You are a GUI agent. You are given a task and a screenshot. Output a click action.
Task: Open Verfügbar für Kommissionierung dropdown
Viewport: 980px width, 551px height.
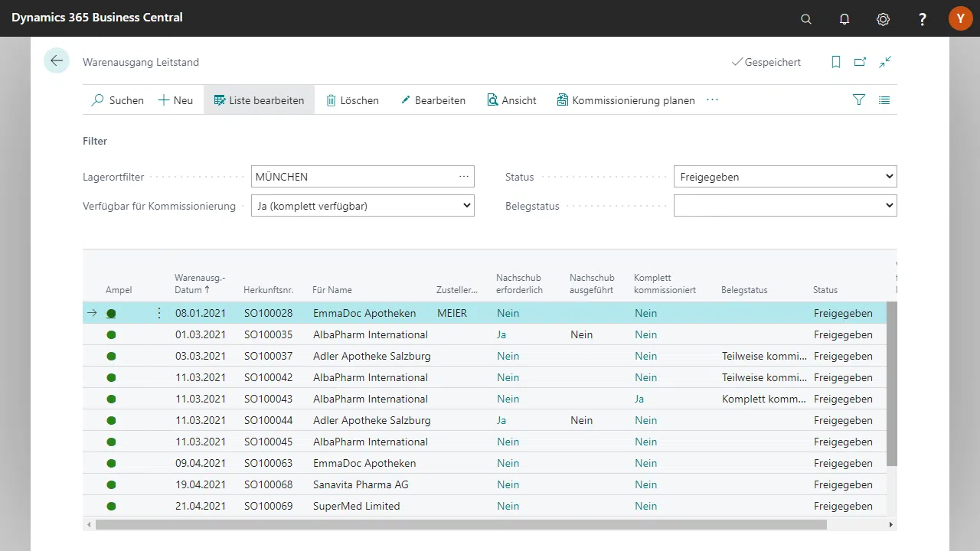(363, 206)
